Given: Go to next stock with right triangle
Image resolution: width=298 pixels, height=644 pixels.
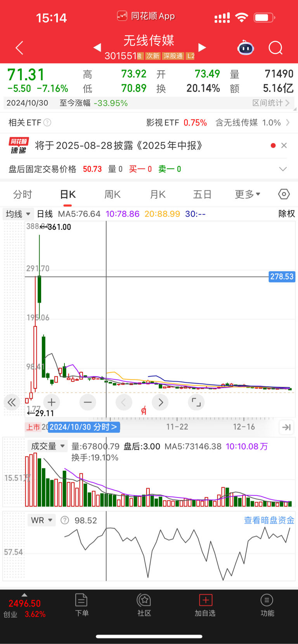Looking at the screenshot, I should click(202, 47).
